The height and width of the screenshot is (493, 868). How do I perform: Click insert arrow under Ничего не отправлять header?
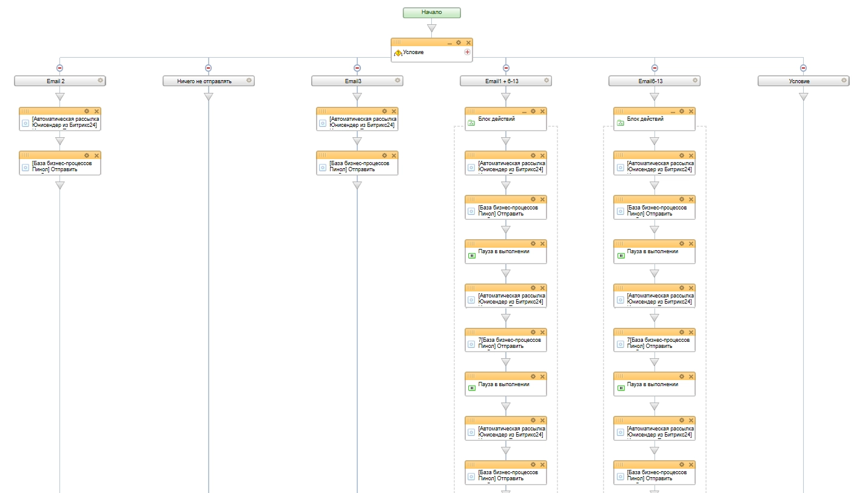point(208,97)
